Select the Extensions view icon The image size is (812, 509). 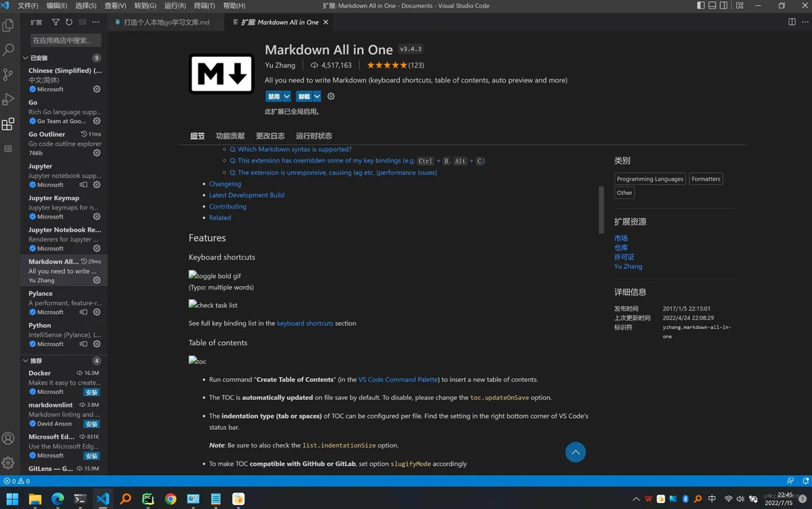tap(8, 125)
